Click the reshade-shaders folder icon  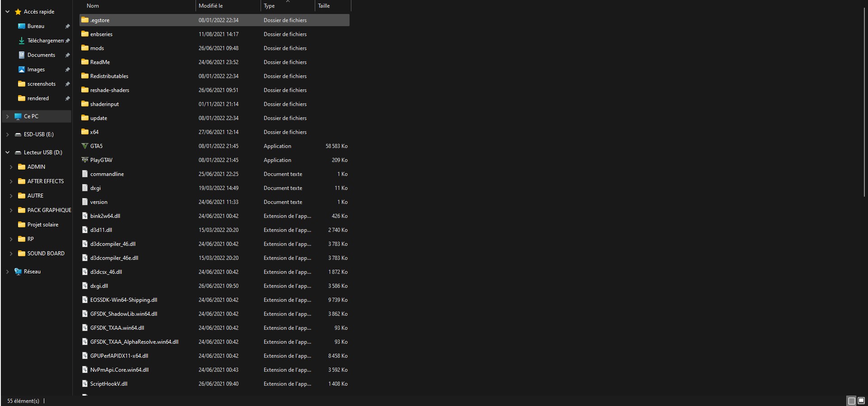84,90
